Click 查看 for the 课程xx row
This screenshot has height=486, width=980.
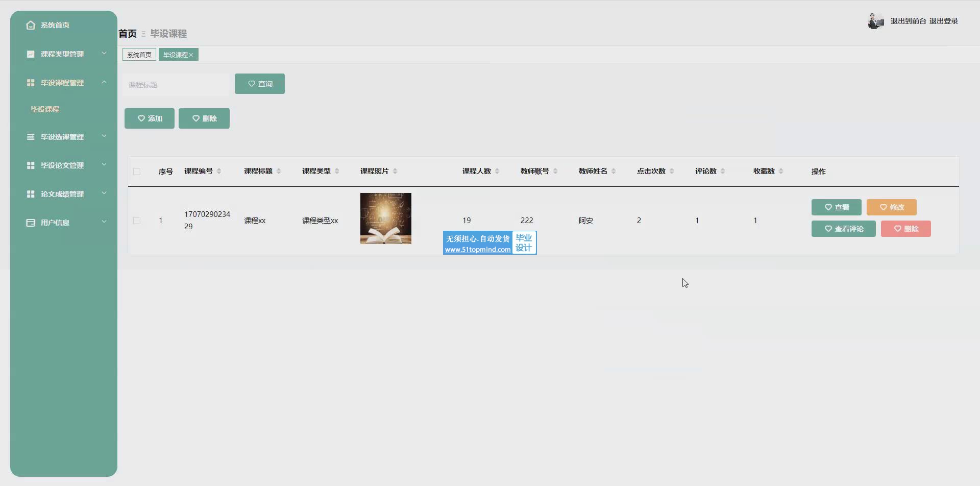[x=837, y=207]
